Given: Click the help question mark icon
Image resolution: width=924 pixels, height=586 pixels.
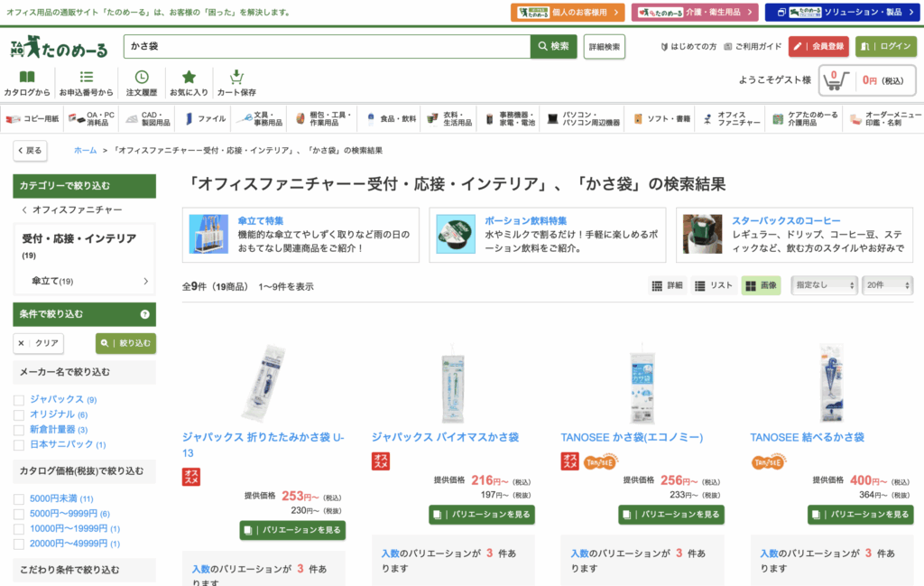Looking at the screenshot, I should pos(144,314).
